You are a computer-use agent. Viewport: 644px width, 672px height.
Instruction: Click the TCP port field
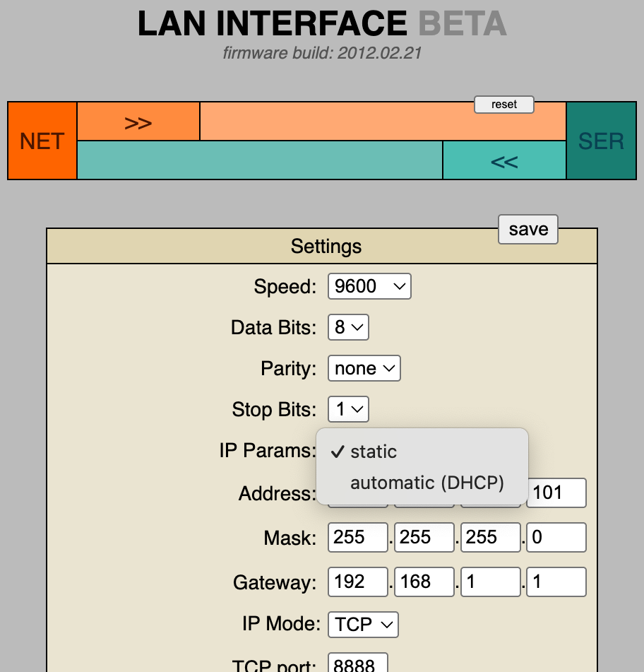pos(358,664)
